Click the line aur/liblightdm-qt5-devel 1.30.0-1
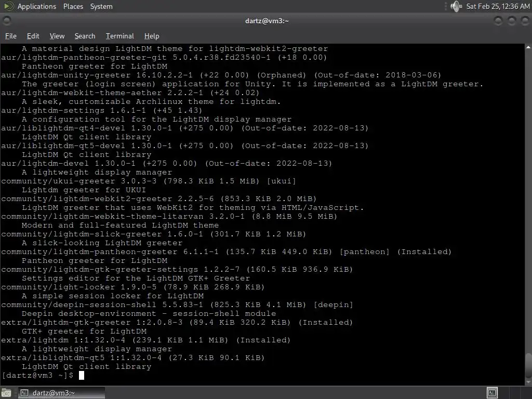Viewport: 532px width, 399px height. coord(87,145)
